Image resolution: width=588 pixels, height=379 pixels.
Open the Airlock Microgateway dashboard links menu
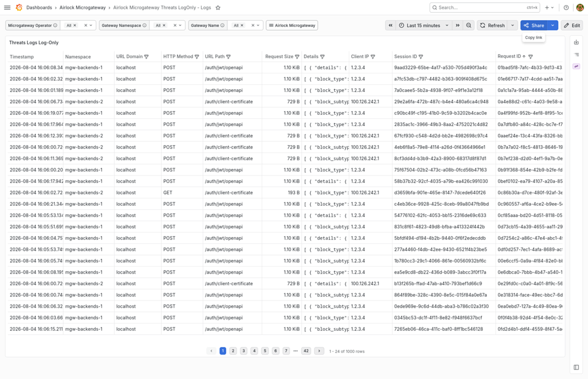[292, 26]
